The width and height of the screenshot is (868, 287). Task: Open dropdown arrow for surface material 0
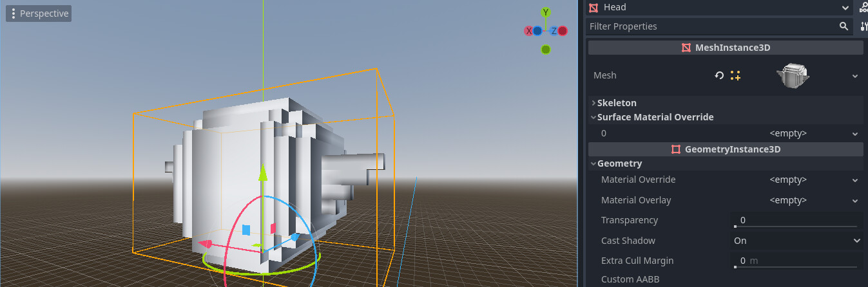click(x=855, y=134)
